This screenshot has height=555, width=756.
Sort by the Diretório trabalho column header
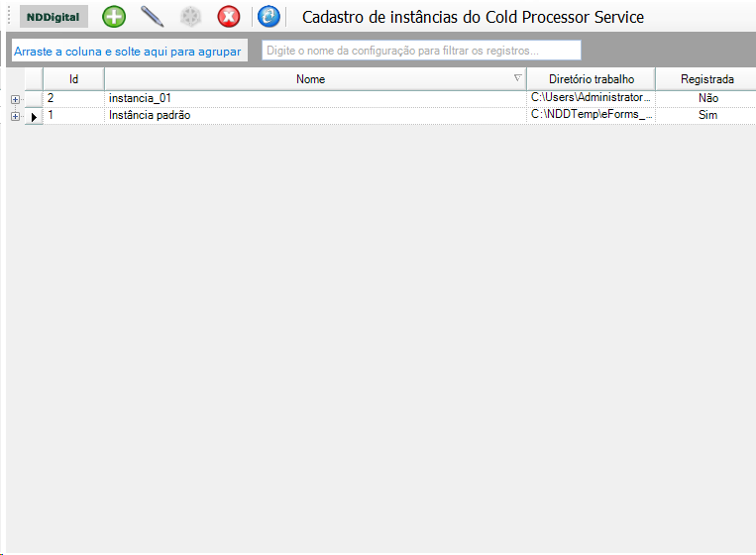592,79
